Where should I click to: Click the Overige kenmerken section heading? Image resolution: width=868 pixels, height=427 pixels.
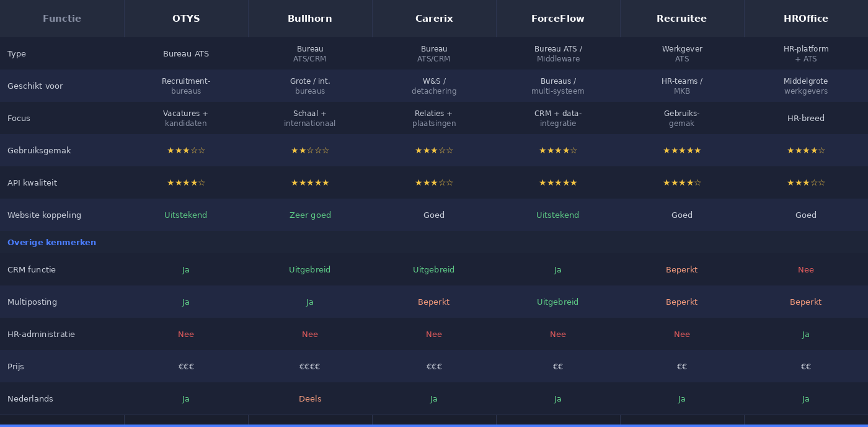coord(51,243)
